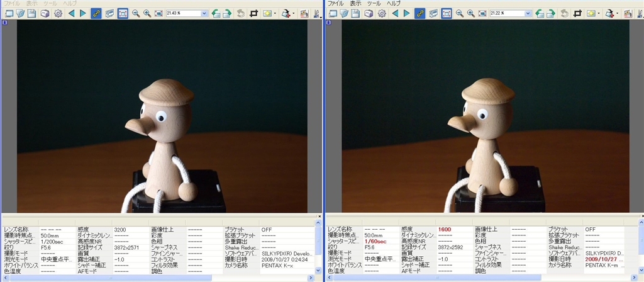Expand the highlight-warning icon arrow in the K-x window
This screenshot has width=644, height=282.
pyautogui.click(x=275, y=14)
